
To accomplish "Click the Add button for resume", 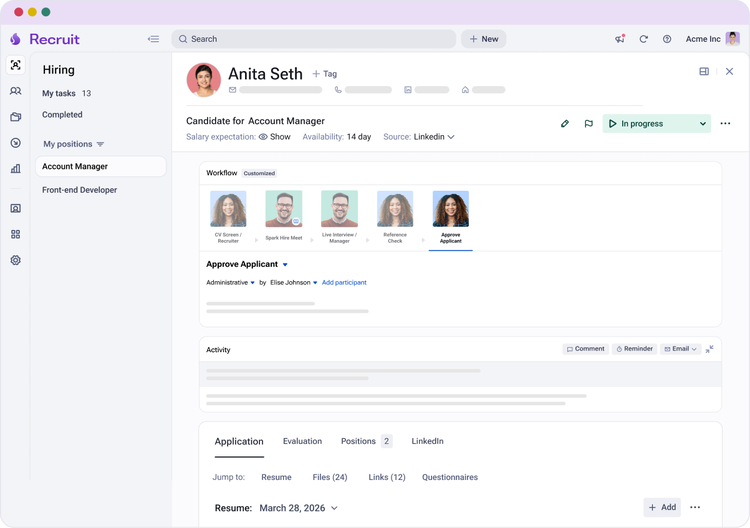I will [x=662, y=507].
